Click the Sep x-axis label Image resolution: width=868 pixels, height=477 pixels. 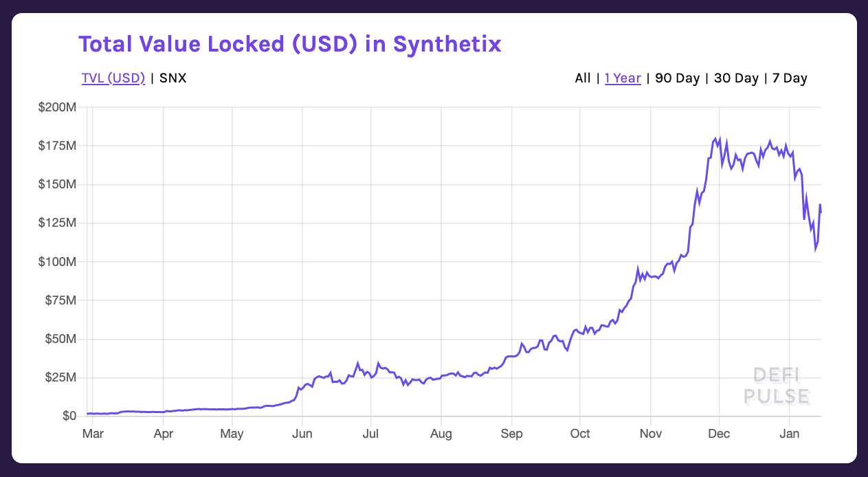tap(511, 434)
